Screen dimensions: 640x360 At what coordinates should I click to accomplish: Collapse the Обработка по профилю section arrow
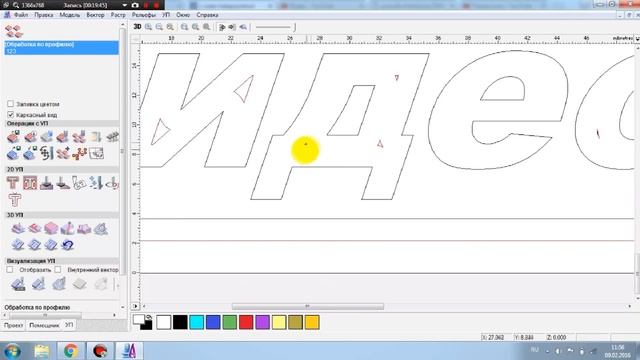pos(122,307)
